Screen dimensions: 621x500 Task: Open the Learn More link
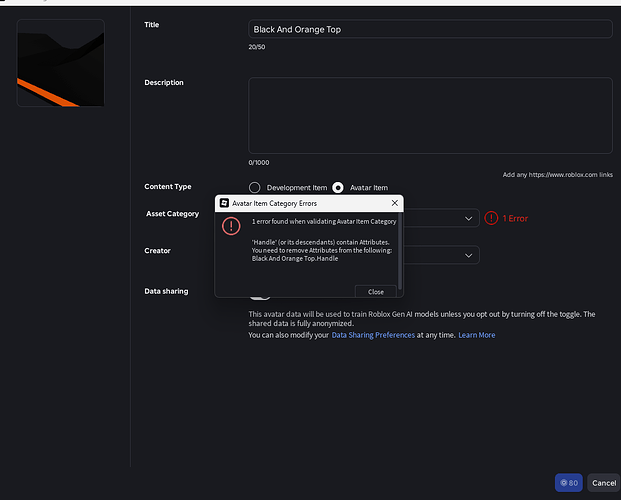point(476,335)
